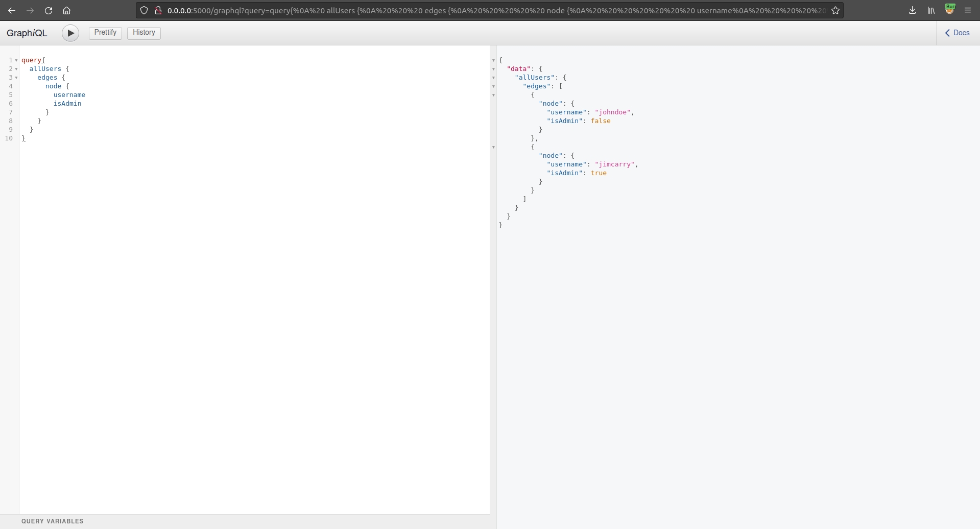980x529 pixels.
Task: Open the browser hamburger menu
Action: (x=968, y=10)
